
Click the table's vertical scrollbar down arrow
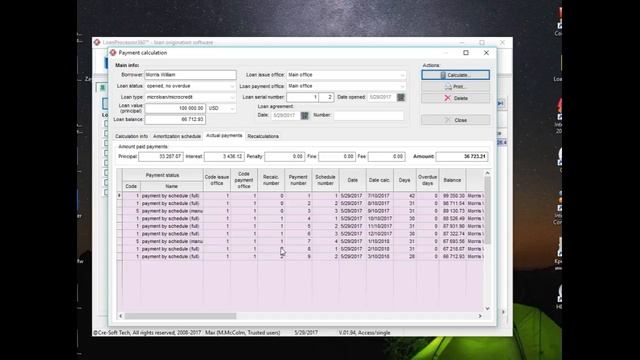tap(487, 309)
